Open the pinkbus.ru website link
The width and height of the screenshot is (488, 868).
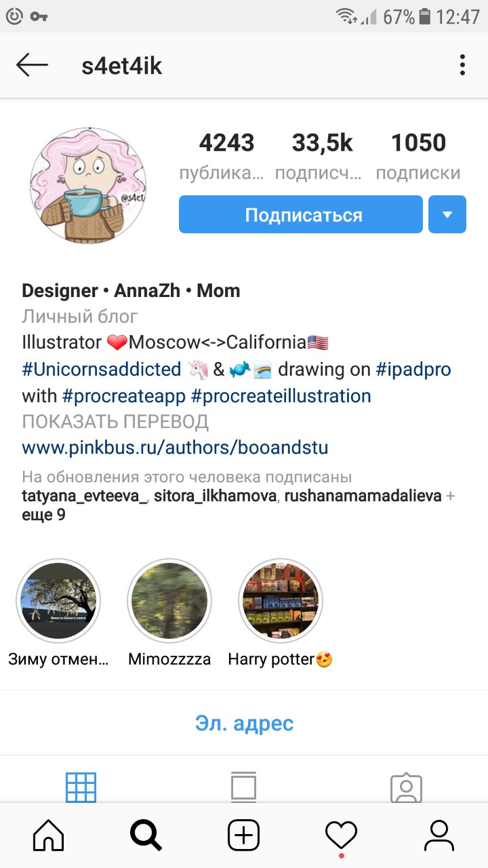pyautogui.click(x=175, y=448)
